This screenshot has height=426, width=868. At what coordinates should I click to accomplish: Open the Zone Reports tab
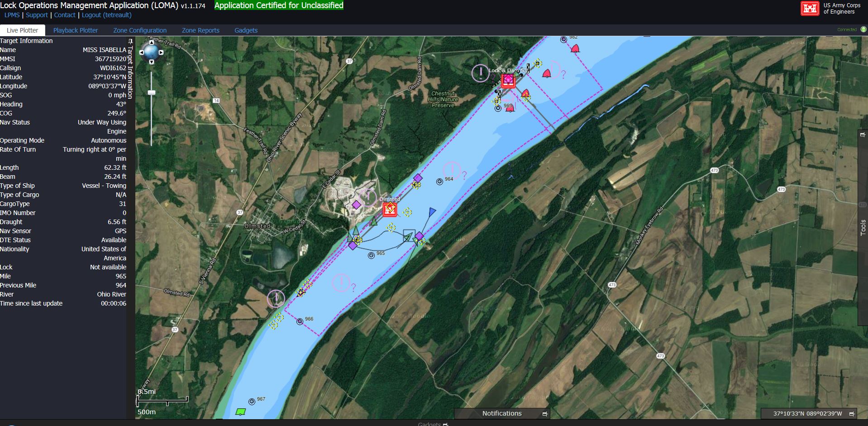pos(200,30)
